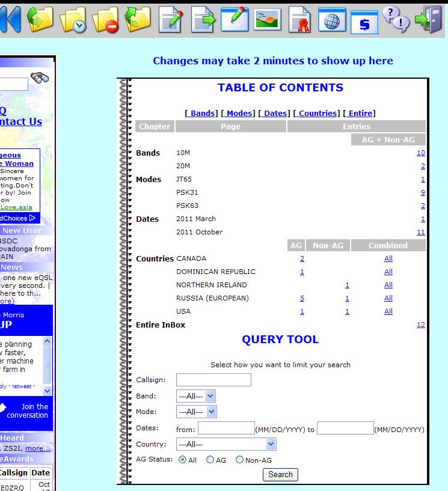Viewport: 448px width, 491px height.
Task: Open the folder with clock icon
Action: tap(73, 20)
